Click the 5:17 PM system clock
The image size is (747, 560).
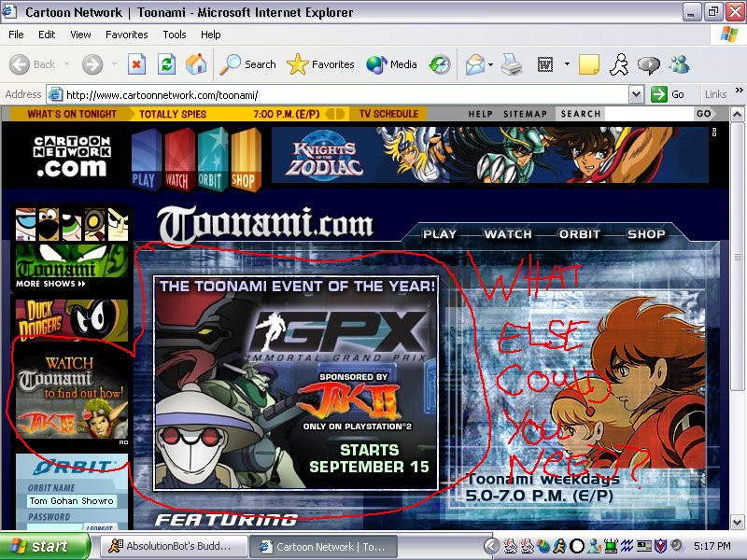pos(712,546)
